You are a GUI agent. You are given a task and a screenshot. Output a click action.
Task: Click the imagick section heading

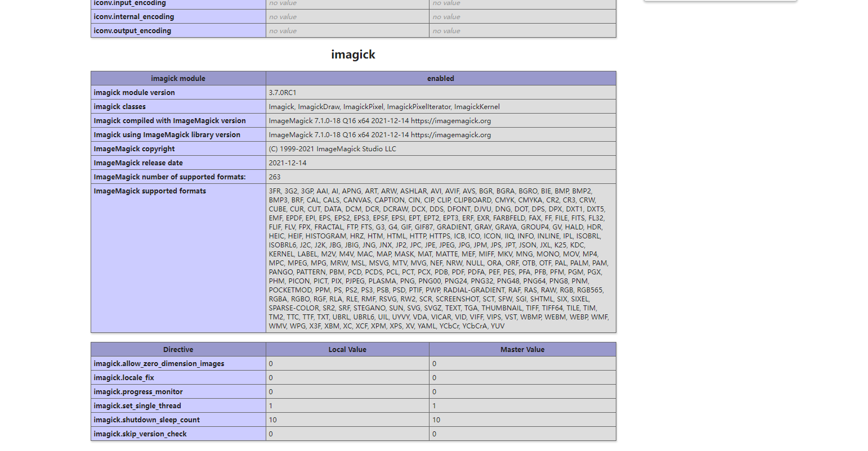click(x=353, y=55)
